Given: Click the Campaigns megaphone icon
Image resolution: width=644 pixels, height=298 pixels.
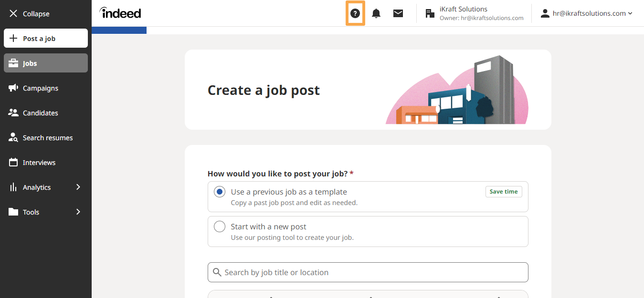Looking at the screenshot, I should click(13, 88).
